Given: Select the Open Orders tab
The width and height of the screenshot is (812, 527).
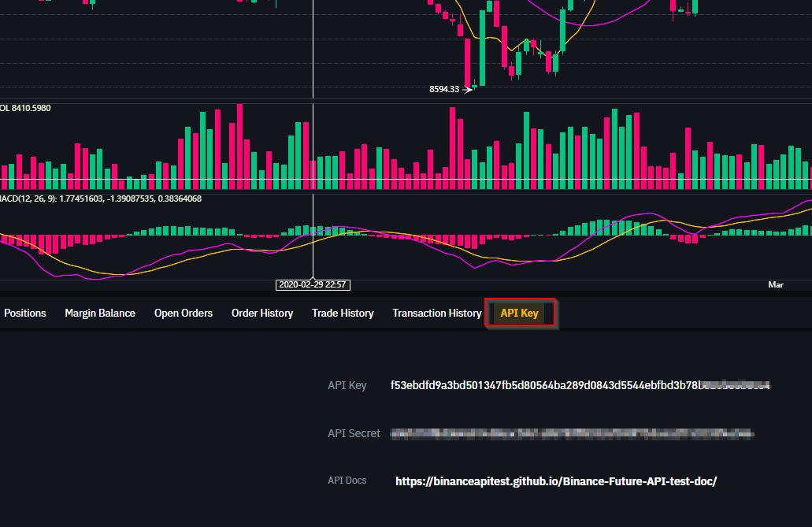Looking at the screenshot, I should (x=184, y=313).
